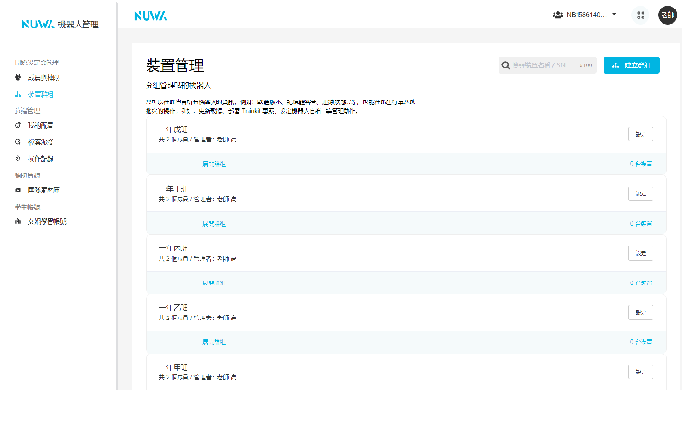Expand details of the first device group card
This screenshot has height=433, width=689.
click(x=214, y=162)
